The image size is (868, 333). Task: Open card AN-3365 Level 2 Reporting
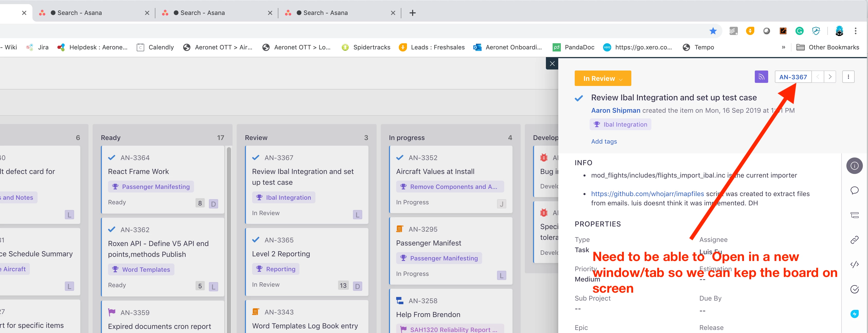point(307,262)
